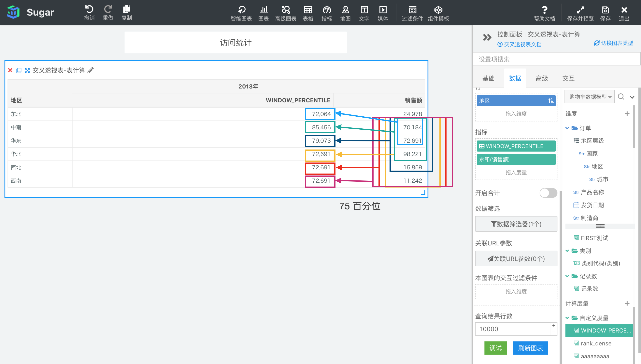This screenshot has height=364, width=641.
Task: Click the 过滤条件 tool icon
Action: (412, 12)
